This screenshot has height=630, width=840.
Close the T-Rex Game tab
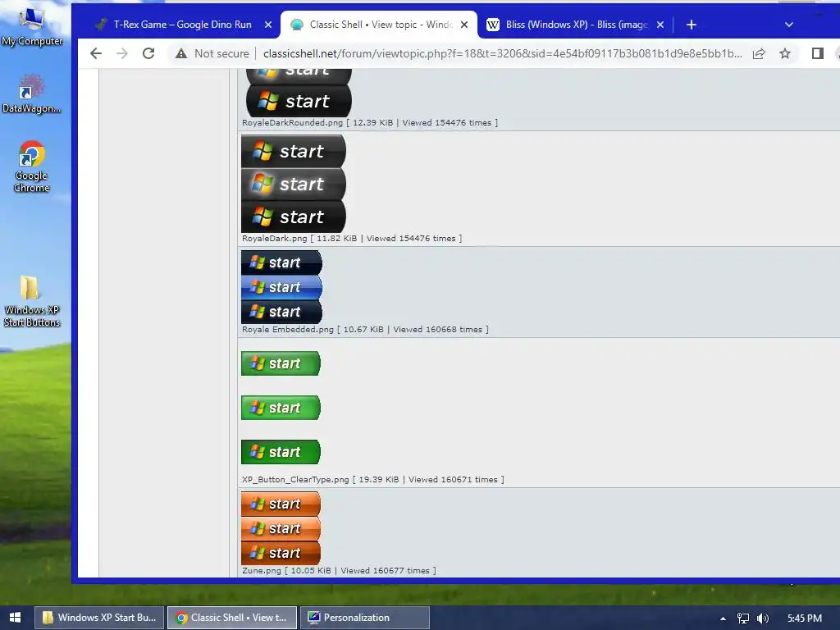point(268,25)
